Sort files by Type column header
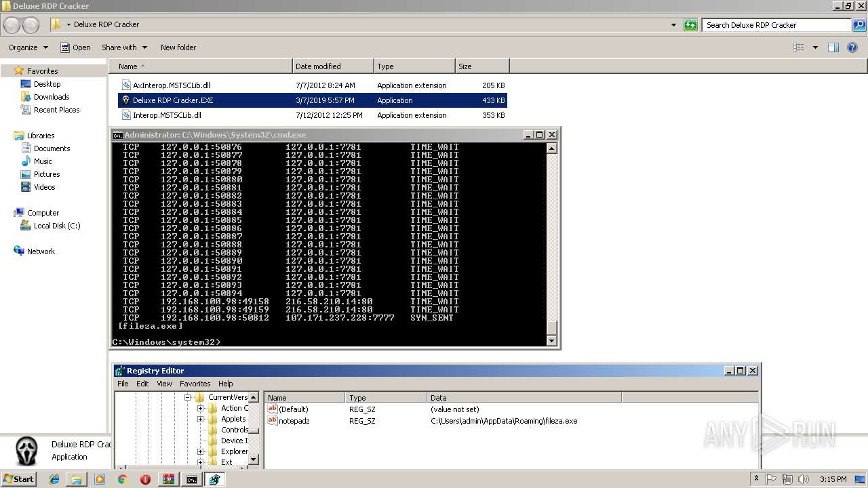 pyautogui.click(x=414, y=66)
